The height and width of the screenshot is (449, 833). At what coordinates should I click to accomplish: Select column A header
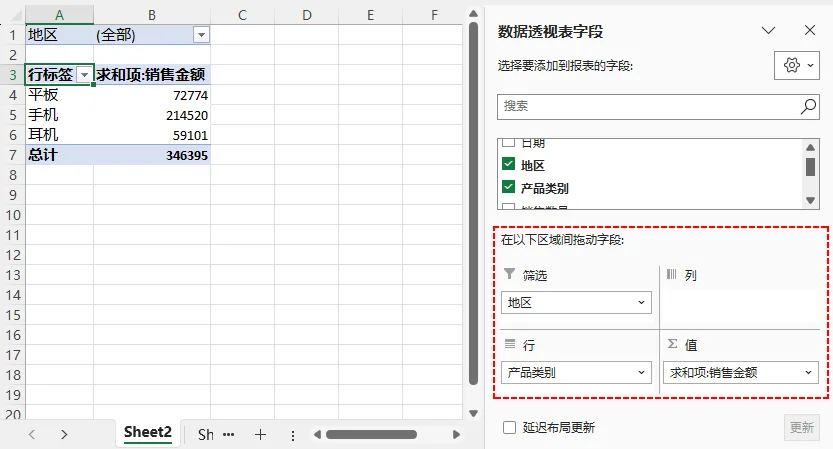pos(60,16)
